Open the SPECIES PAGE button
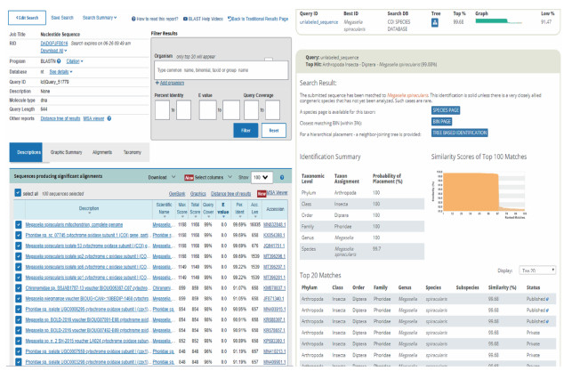This screenshot has height=371, width=588. coord(447,109)
